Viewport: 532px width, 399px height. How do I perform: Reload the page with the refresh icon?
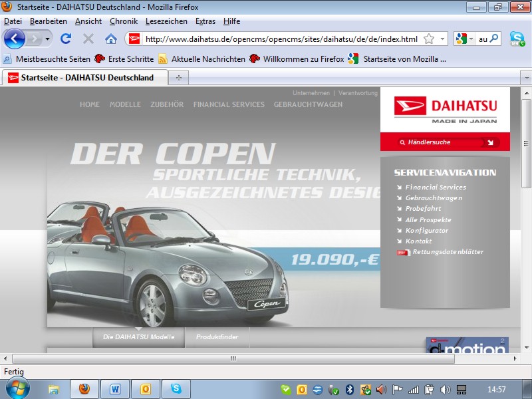[66, 39]
